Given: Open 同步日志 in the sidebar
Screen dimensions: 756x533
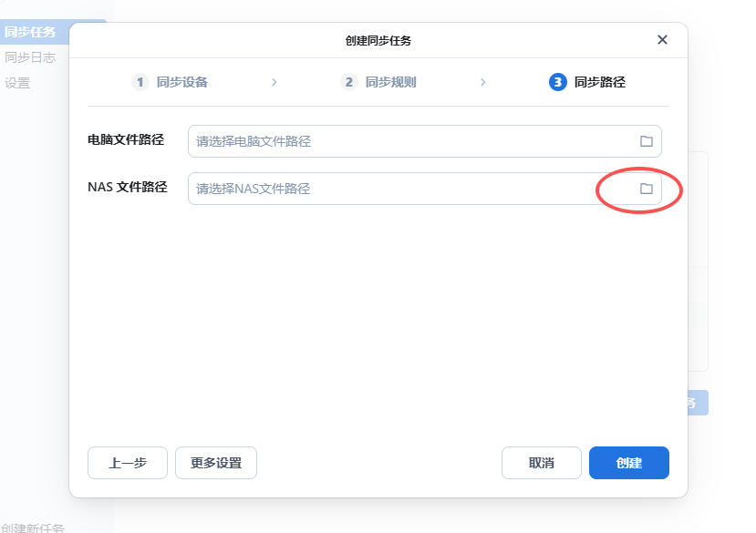Looking at the screenshot, I should point(30,57).
